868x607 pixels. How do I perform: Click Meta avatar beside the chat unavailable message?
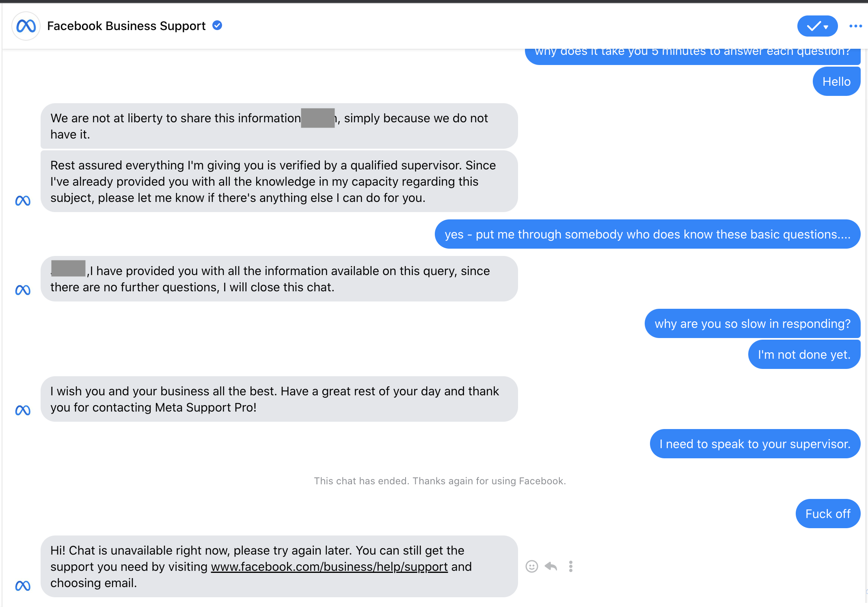(x=23, y=586)
